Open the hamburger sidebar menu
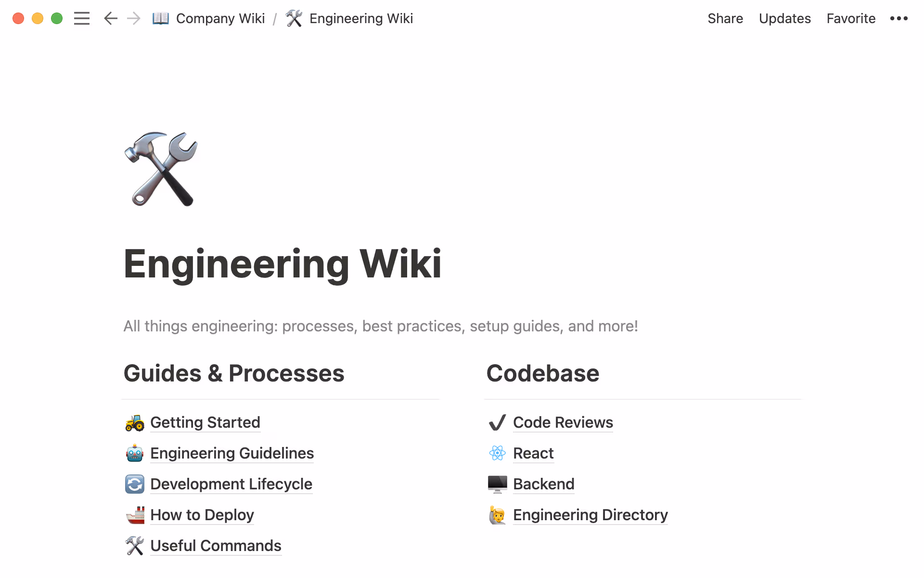Image resolution: width=924 pixels, height=578 pixels. click(82, 18)
